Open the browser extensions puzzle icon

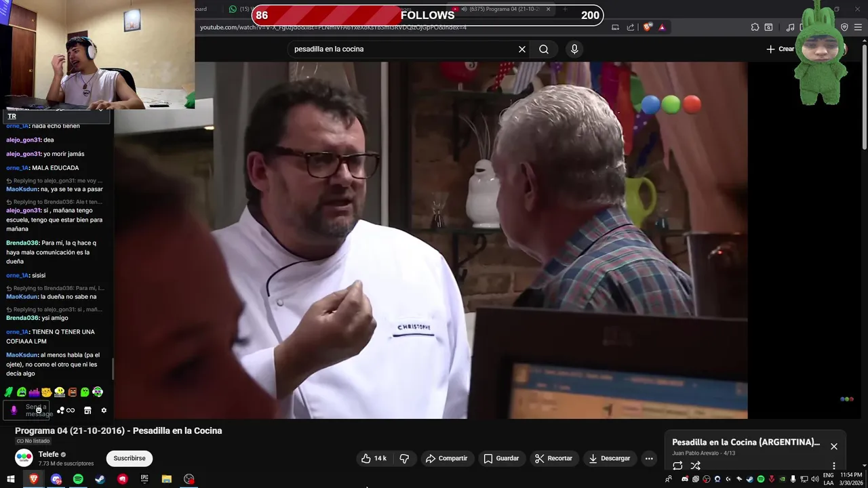pyautogui.click(x=755, y=27)
